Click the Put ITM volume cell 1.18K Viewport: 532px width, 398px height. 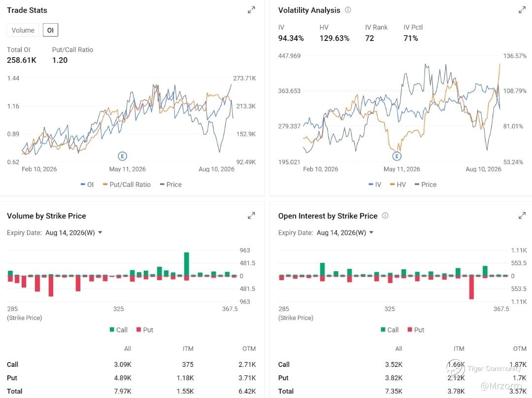click(x=185, y=378)
